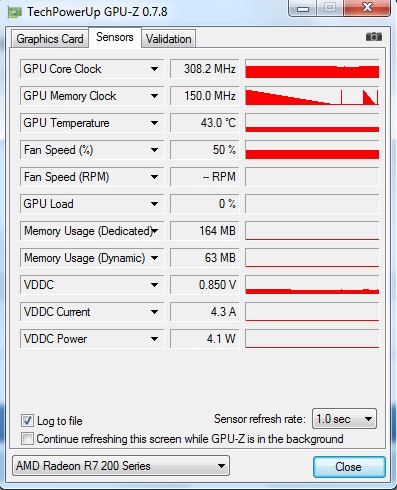Click the camera screenshot icon

tap(374, 36)
